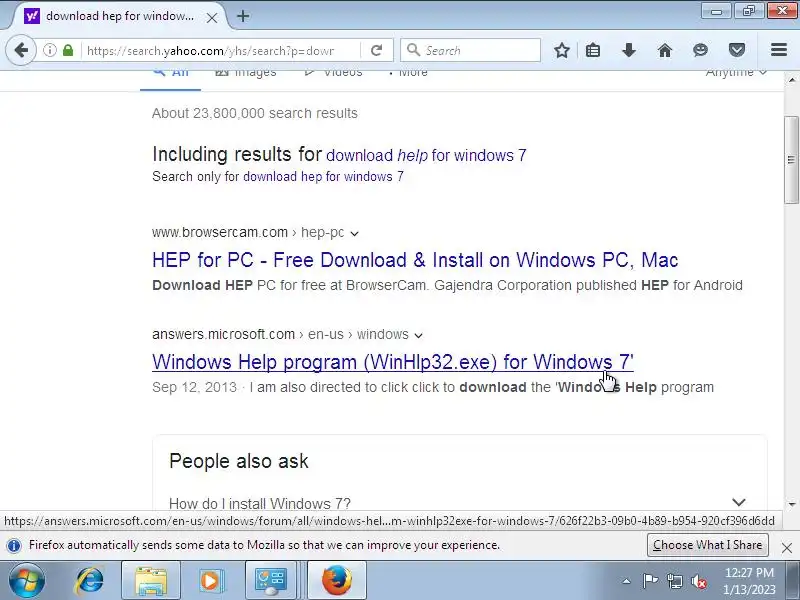The image size is (800, 600).
Task: Click the 'People also ask' heading
Action: click(x=239, y=461)
